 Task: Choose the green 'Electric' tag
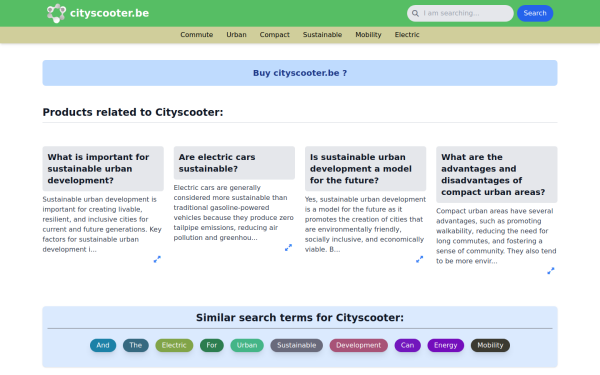pyautogui.click(x=174, y=346)
